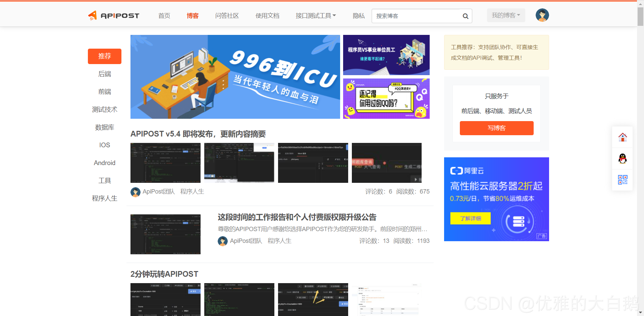Click 评论数: 13 text

374,241
